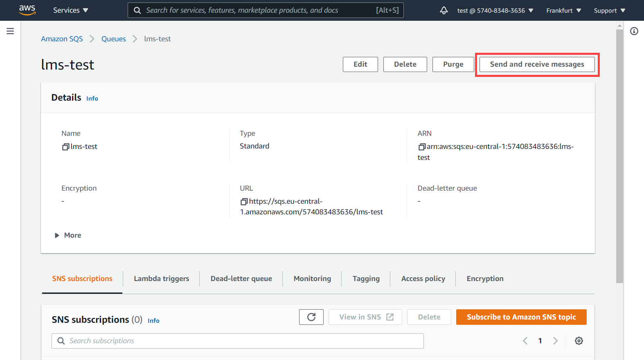Go to previous subscriptions page
The width and height of the screenshot is (644, 360).
(525, 341)
